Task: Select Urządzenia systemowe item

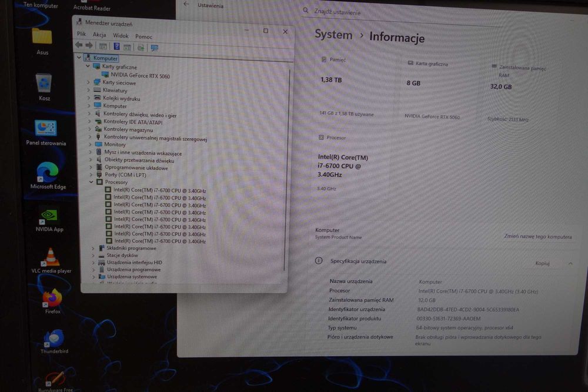Action: coord(132,277)
